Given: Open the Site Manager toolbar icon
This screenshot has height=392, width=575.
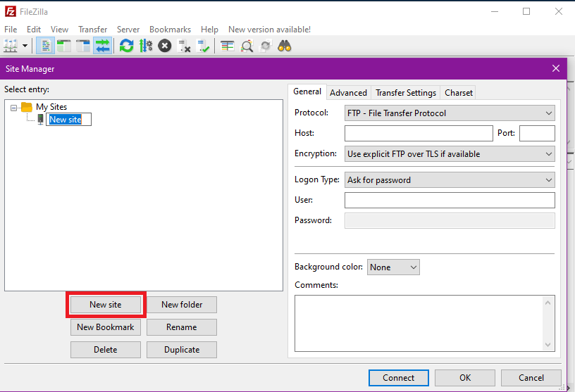Looking at the screenshot, I should click(x=11, y=46).
